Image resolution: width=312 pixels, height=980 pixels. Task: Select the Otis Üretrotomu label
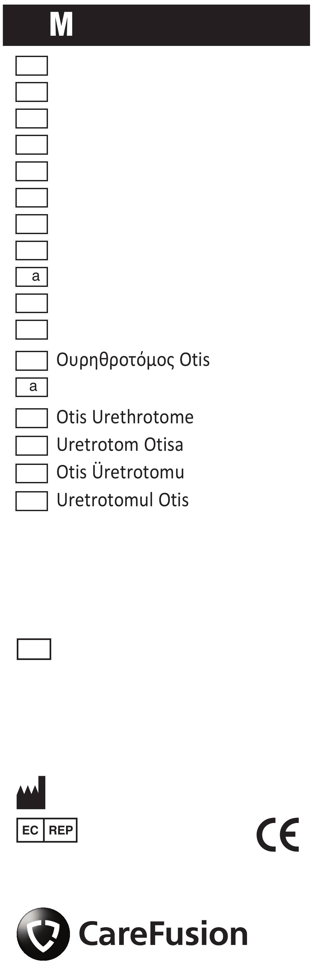click(121, 472)
